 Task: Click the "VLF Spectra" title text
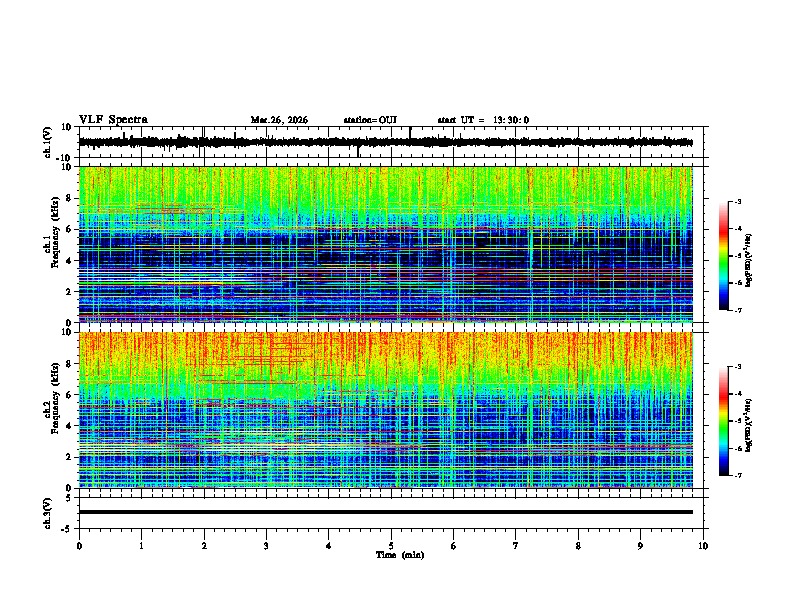tap(113, 120)
